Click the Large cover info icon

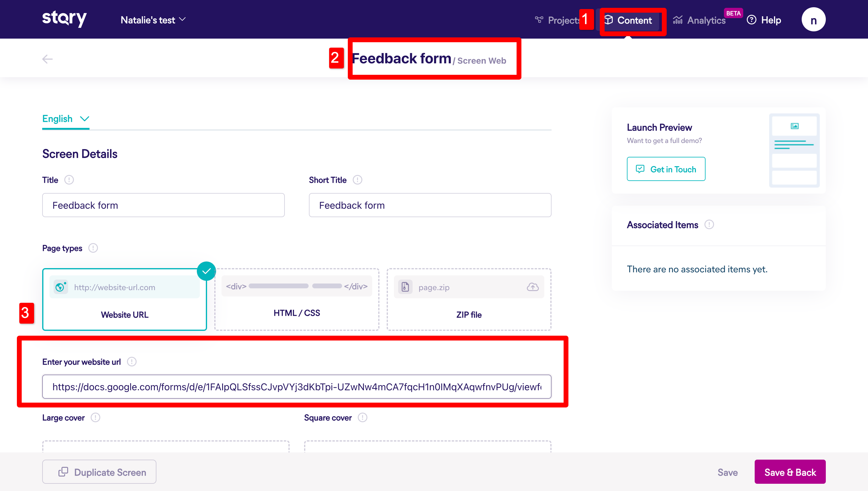(x=95, y=417)
